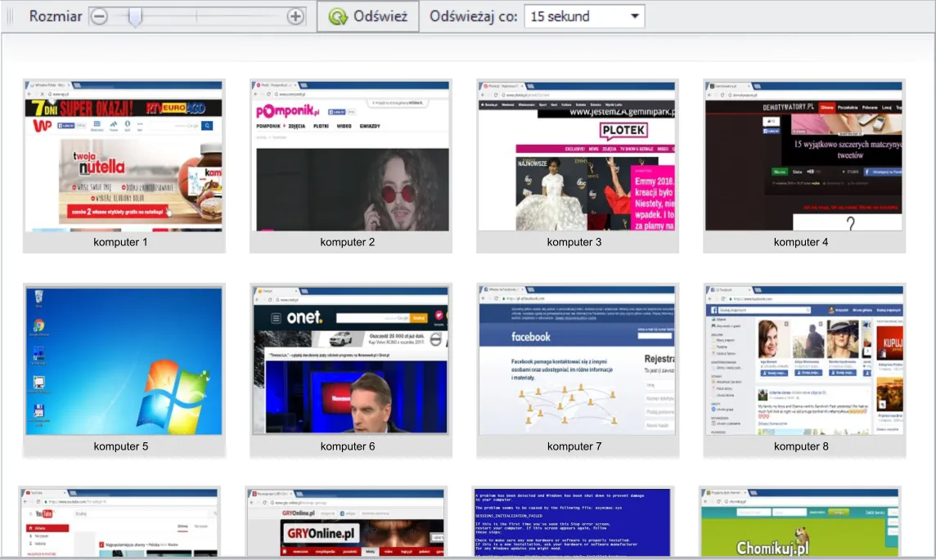Click the komputer 4 label
Screen dimensions: 936x560
(x=801, y=242)
